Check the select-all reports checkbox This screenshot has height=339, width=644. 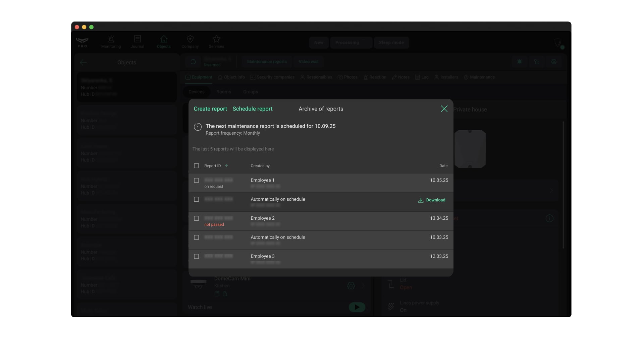point(197,166)
